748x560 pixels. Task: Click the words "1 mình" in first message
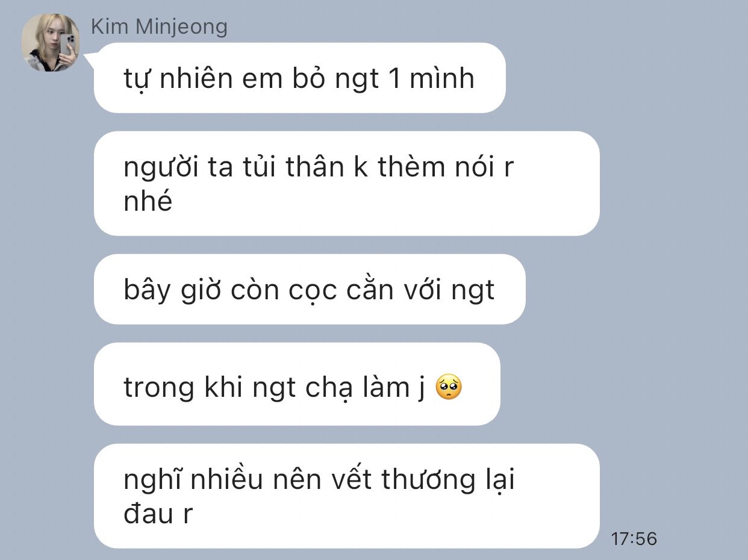point(432,78)
